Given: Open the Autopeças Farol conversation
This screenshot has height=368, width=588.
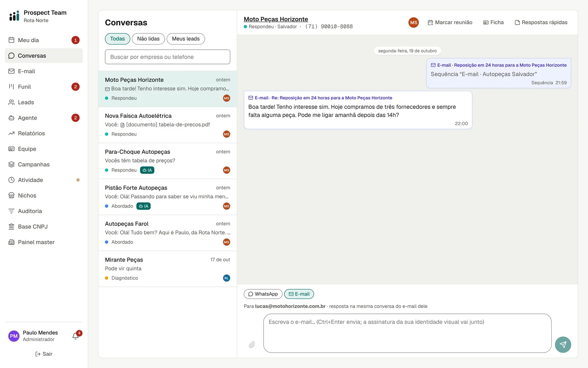Looking at the screenshot, I should (x=168, y=233).
